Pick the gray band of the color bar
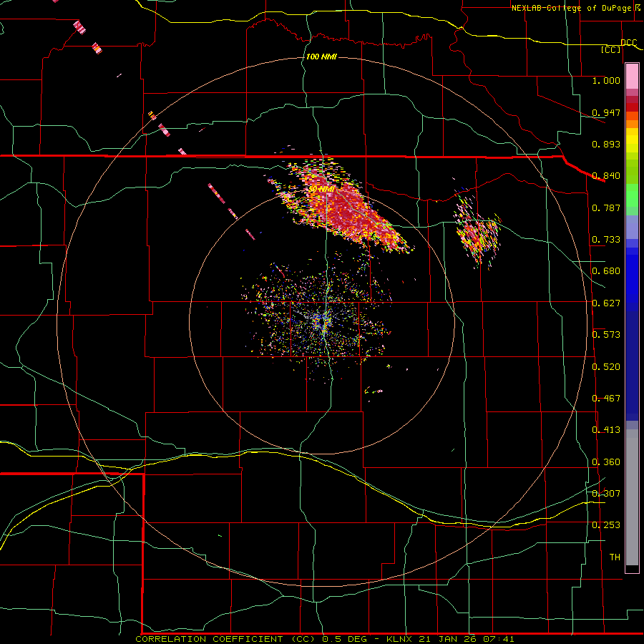This screenshot has height=644, width=644. (632, 497)
